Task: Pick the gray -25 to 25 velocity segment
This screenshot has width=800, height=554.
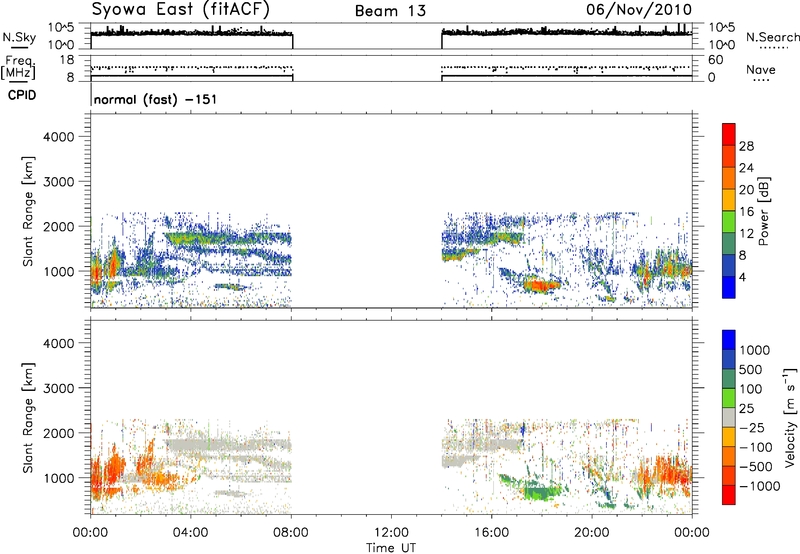Action: tap(729, 417)
